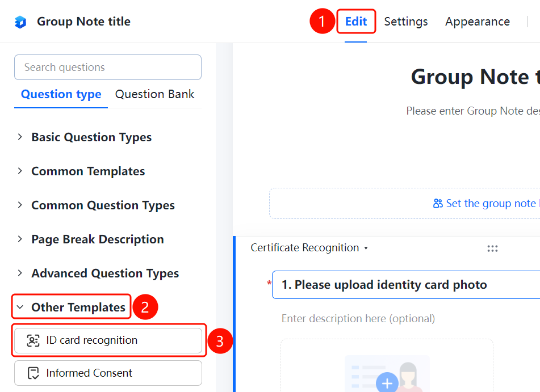Click the blue plus upload icon
The height and width of the screenshot is (392, 540).
[x=387, y=383]
